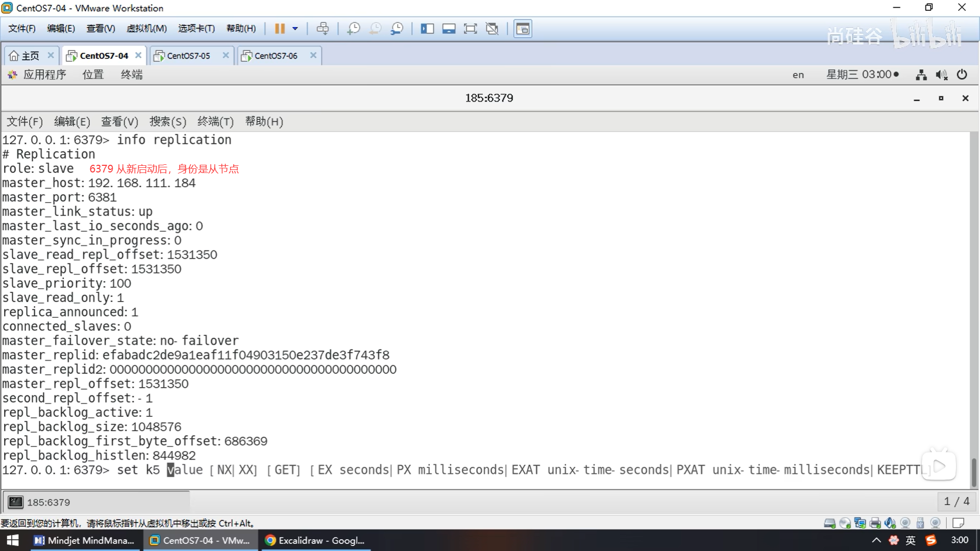
Task: Open the 位置 places menu
Action: click(x=93, y=74)
